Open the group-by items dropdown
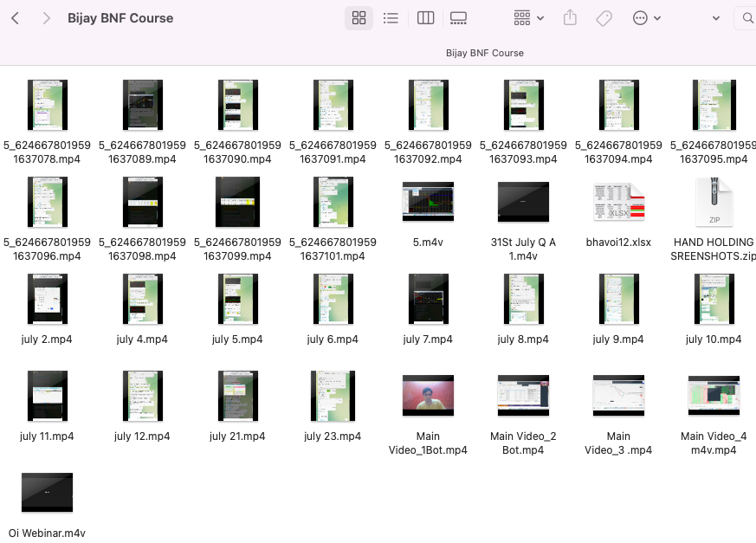 click(x=528, y=18)
